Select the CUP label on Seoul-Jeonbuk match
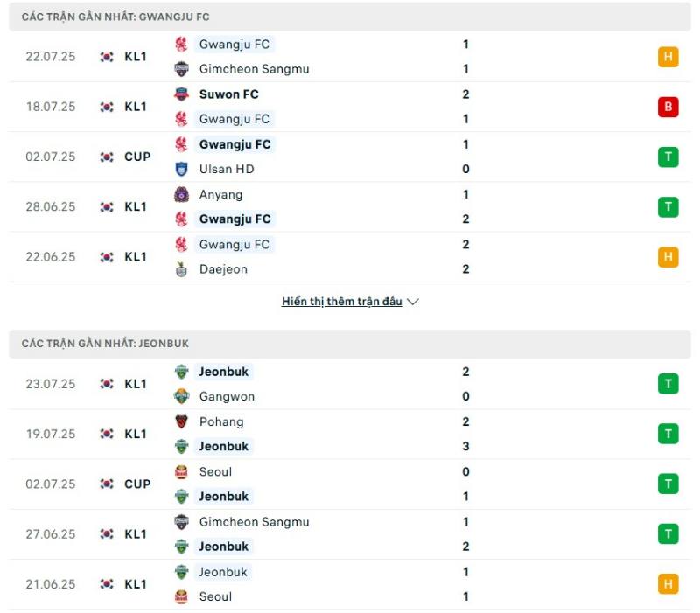700x613 pixels. click(137, 484)
